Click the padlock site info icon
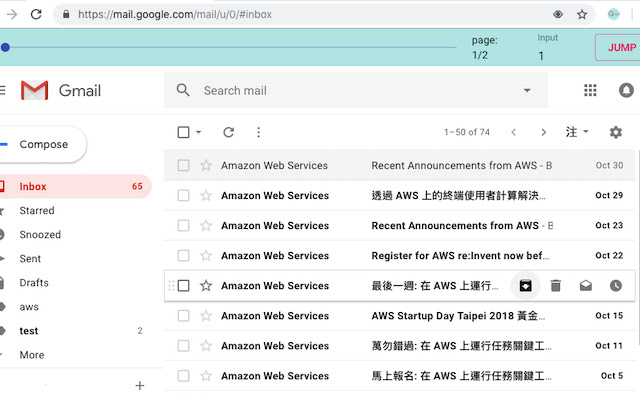 tap(66, 14)
